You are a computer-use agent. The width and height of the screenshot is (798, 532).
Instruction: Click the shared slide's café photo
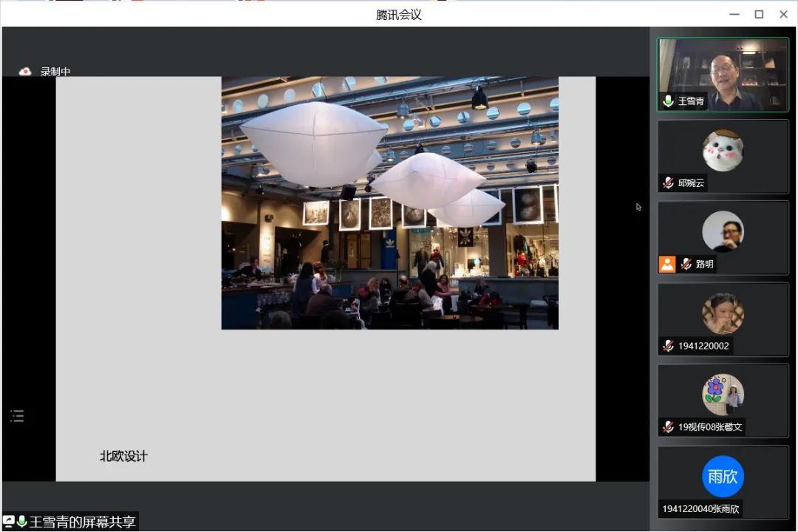tap(389, 202)
